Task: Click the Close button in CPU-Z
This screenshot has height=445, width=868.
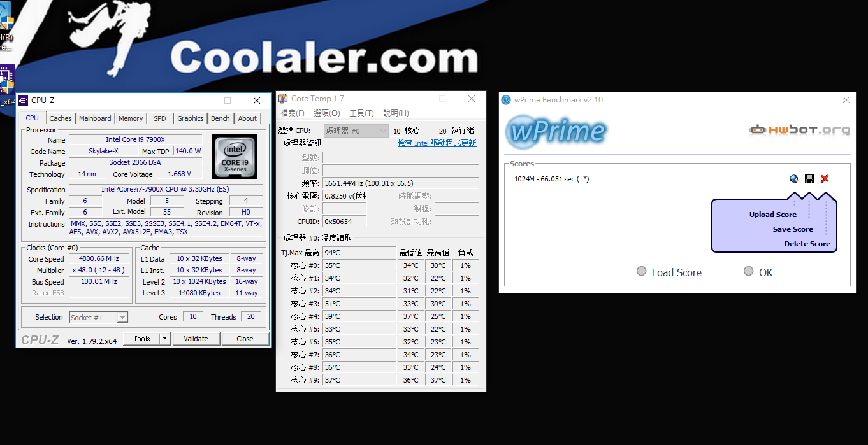Action: tap(245, 339)
